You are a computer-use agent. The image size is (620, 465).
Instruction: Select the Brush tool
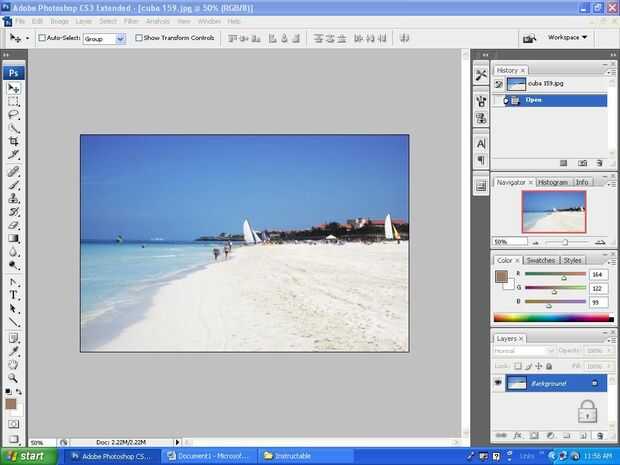13,185
